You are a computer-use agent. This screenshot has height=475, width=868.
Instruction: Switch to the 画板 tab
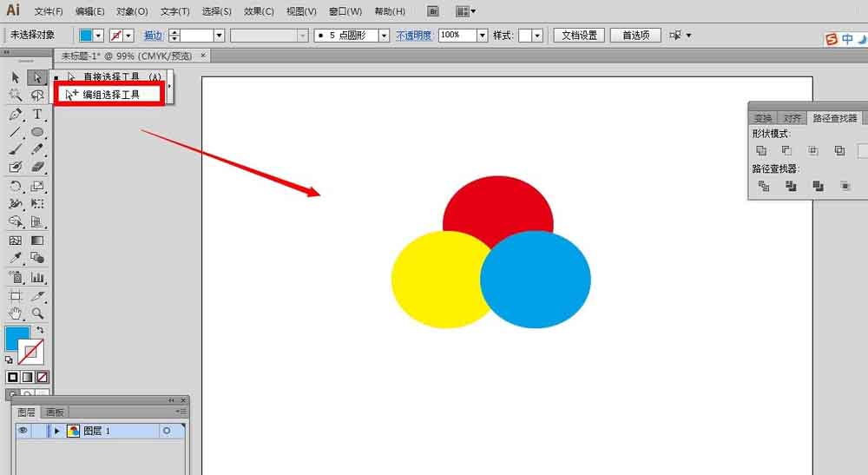[55, 412]
